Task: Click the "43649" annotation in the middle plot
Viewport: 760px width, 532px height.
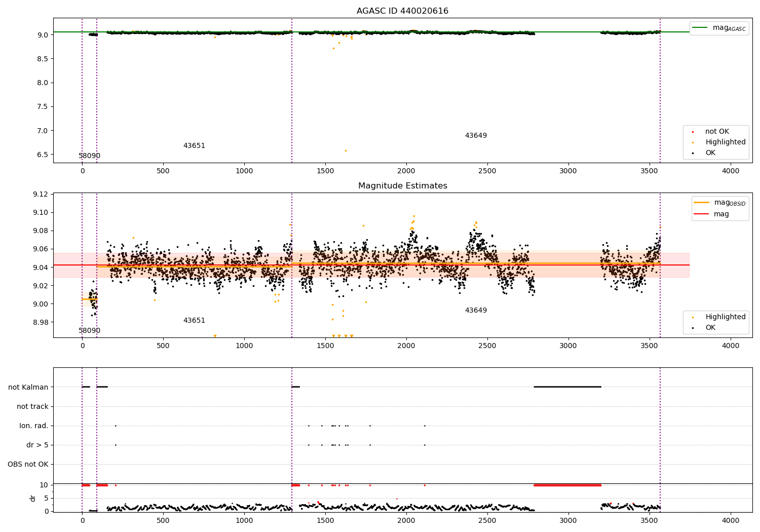Action: pyautogui.click(x=476, y=310)
